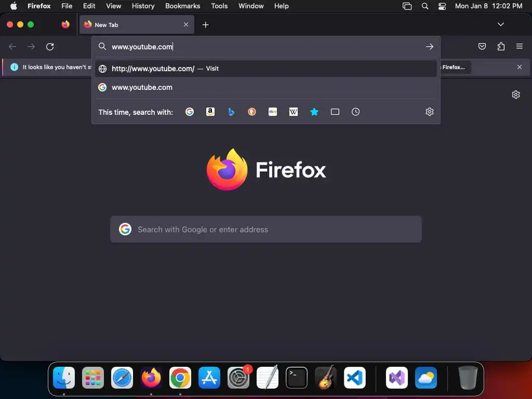Click the Go arrow in address bar
Image resolution: width=532 pixels, height=399 pixels.
430,46
